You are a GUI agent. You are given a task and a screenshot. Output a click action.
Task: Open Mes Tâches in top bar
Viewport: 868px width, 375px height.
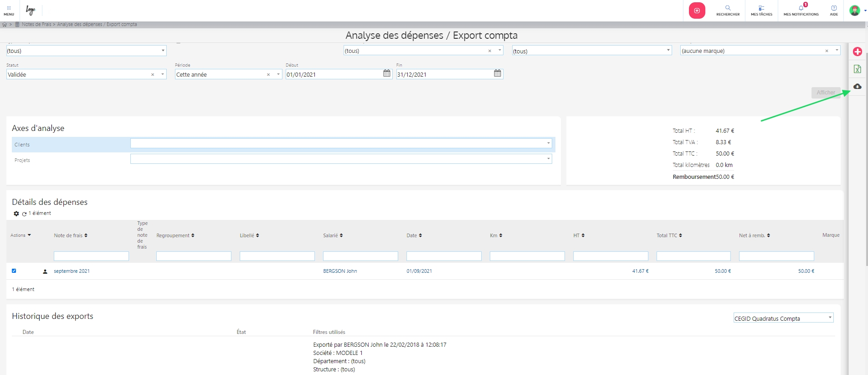tap(761, 10)
